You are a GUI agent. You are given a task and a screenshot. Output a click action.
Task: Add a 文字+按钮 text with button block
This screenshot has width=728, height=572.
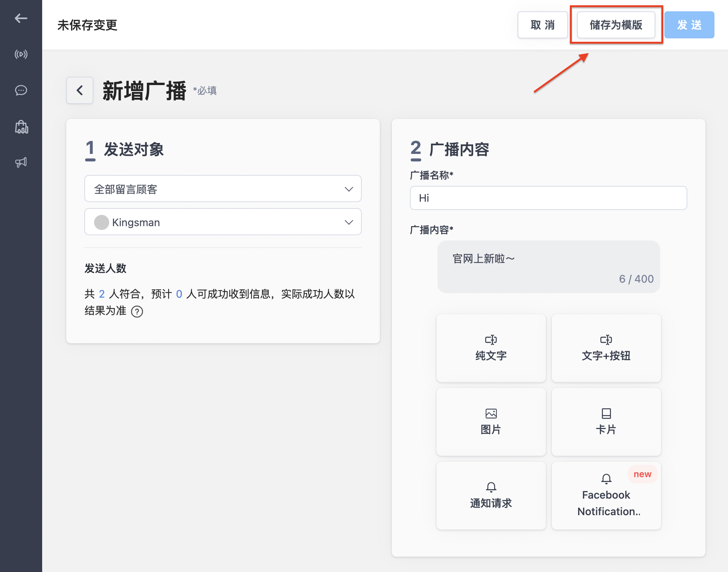coord(606,348)
